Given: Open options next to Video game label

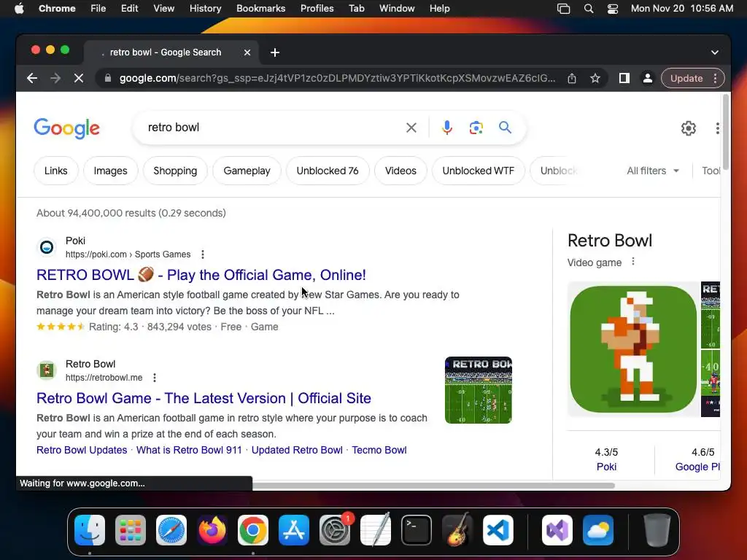Looking at the screenshot, I should [x=633, y=262].
